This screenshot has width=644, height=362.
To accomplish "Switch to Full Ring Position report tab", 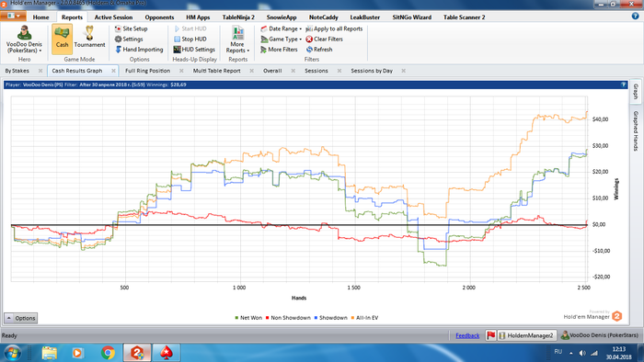I will 147,71.
